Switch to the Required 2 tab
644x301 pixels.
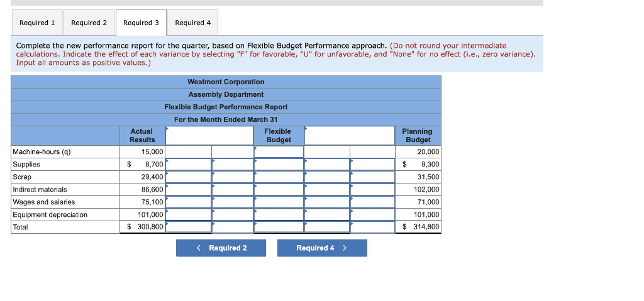click(89, 23)
